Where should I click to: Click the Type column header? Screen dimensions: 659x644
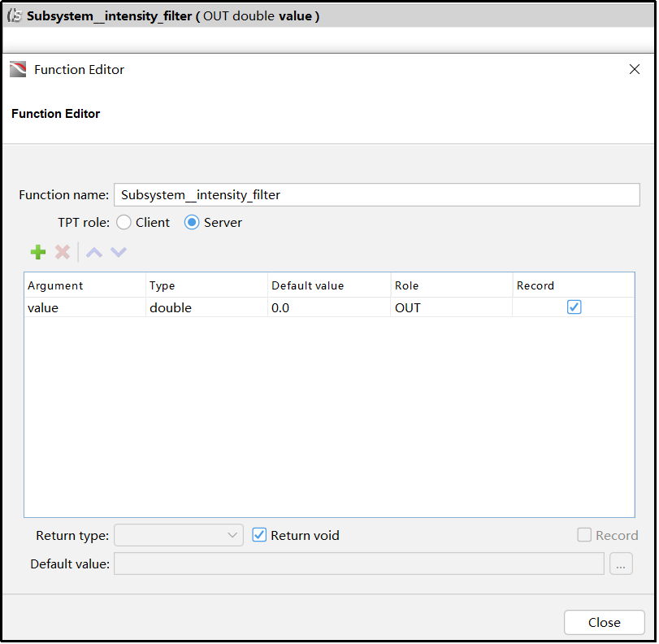(206, 285)
